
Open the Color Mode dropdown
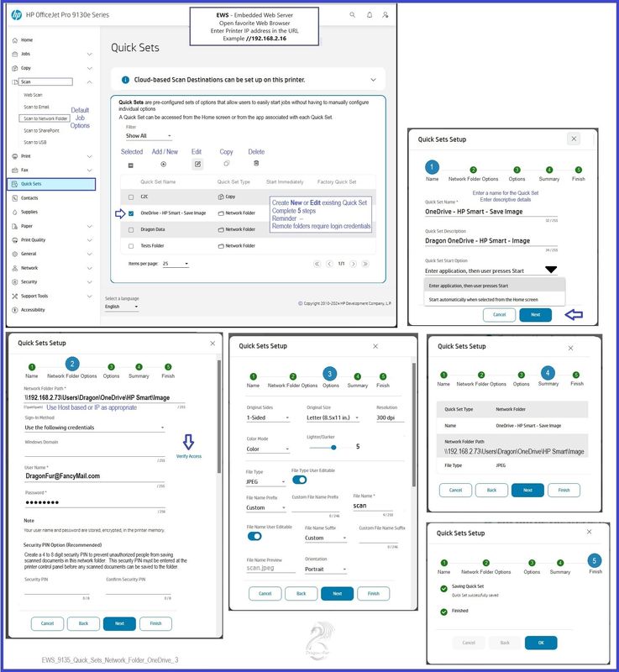268,449
